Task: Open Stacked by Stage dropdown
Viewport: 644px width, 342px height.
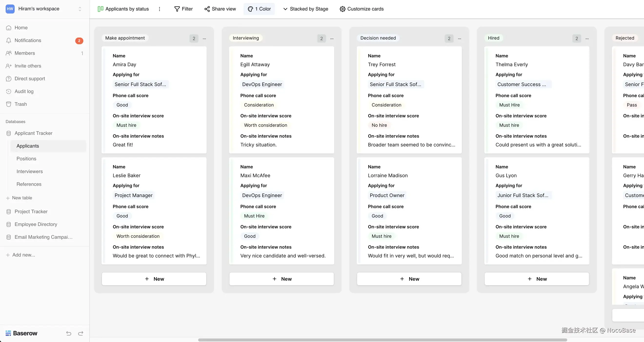Action: (x=305, y=9)
